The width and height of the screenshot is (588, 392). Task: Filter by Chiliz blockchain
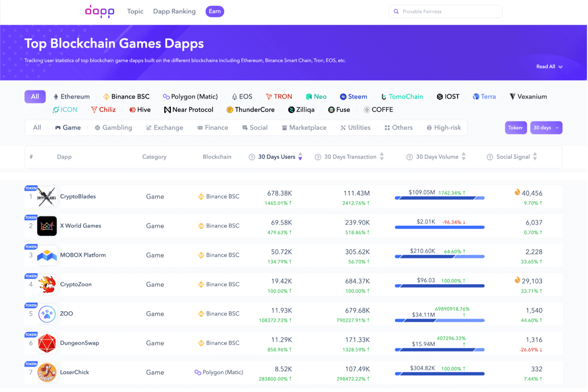pyautogui.click(x=103, y=110)
